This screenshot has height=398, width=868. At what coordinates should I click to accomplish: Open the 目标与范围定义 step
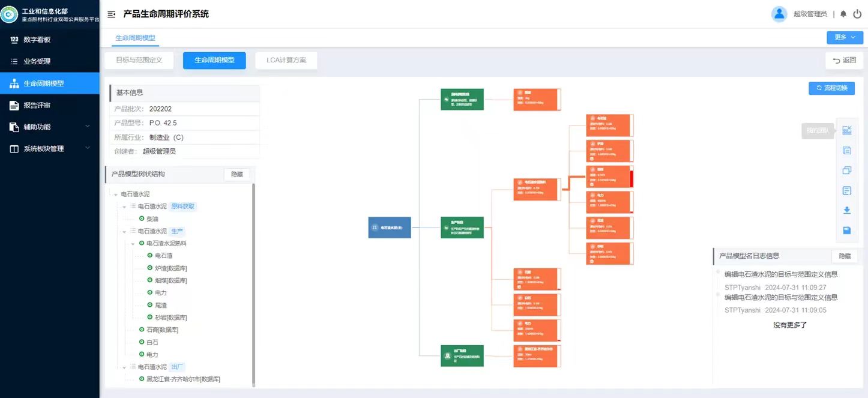tap(139, 60)
